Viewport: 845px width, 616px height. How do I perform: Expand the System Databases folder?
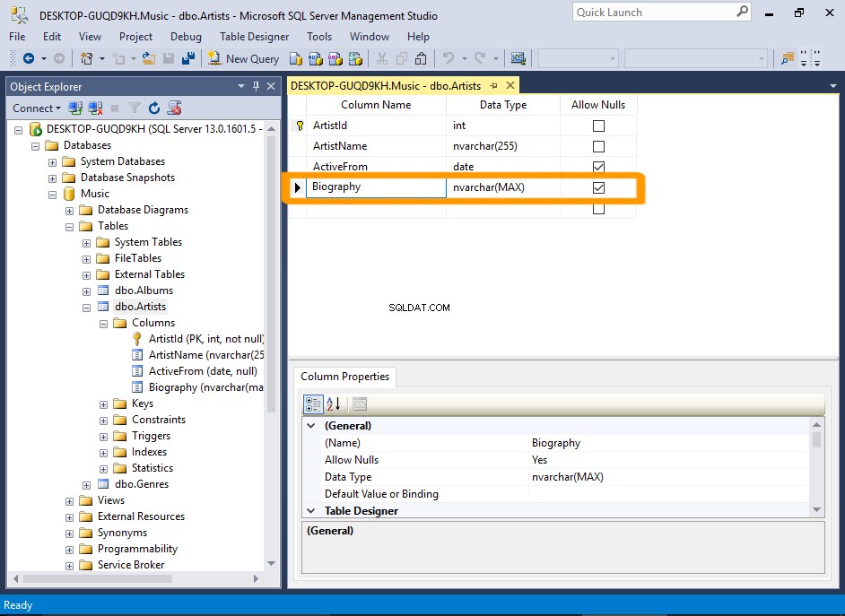(52, 162)
